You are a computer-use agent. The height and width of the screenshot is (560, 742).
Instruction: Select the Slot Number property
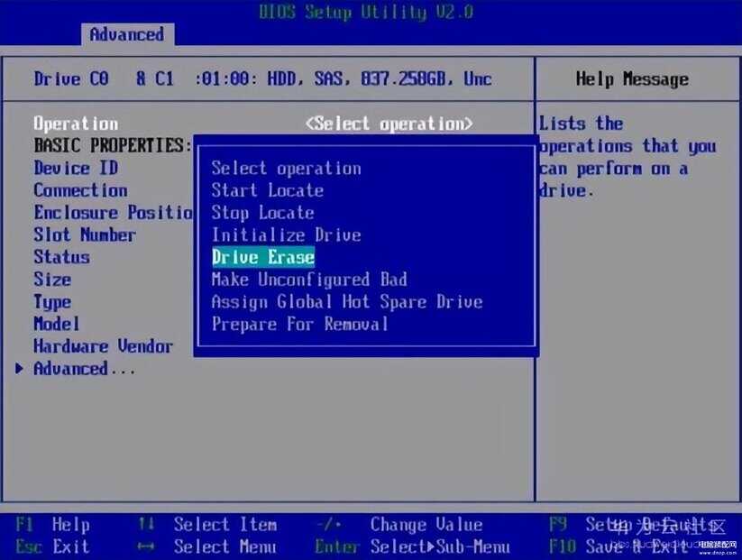[x=85, y=235]
